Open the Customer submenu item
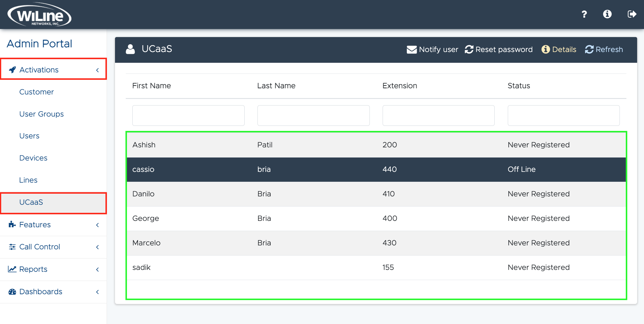 click(x=36, y=92)
